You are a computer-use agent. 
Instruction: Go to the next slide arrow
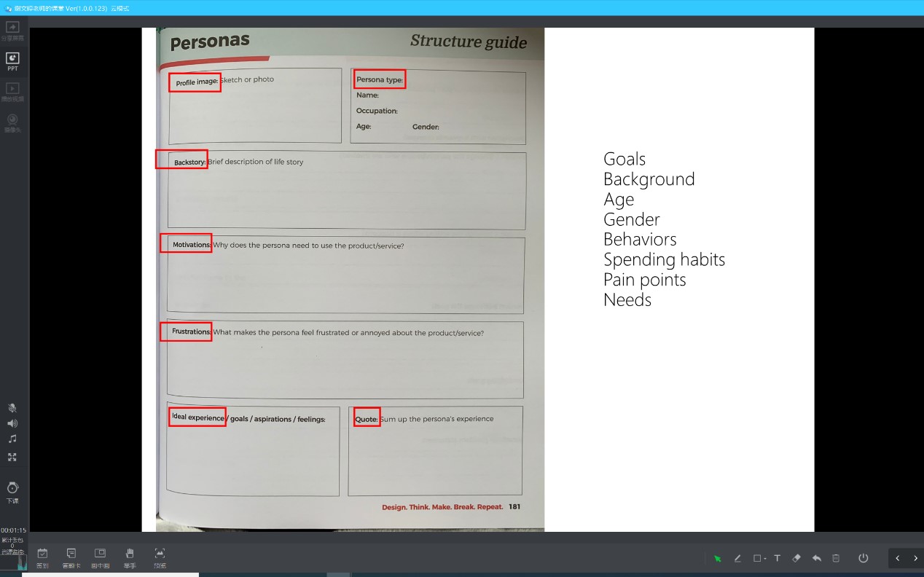coord(915,558)
